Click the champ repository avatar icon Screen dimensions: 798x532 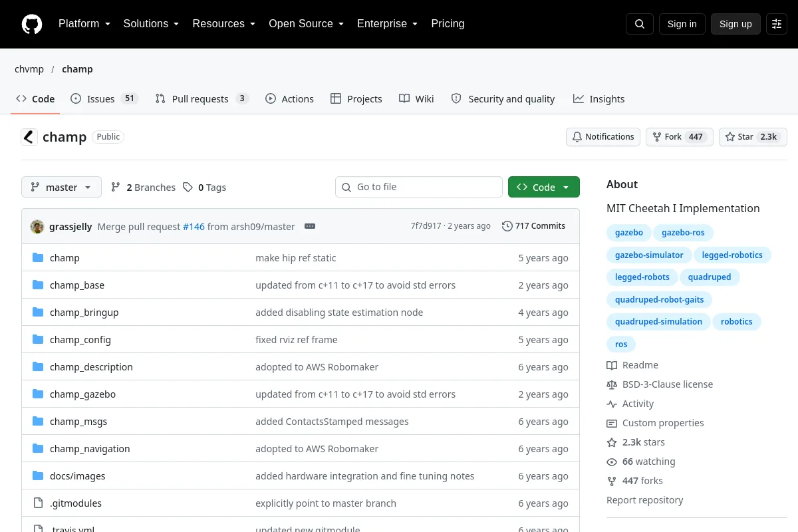[29, 137]
